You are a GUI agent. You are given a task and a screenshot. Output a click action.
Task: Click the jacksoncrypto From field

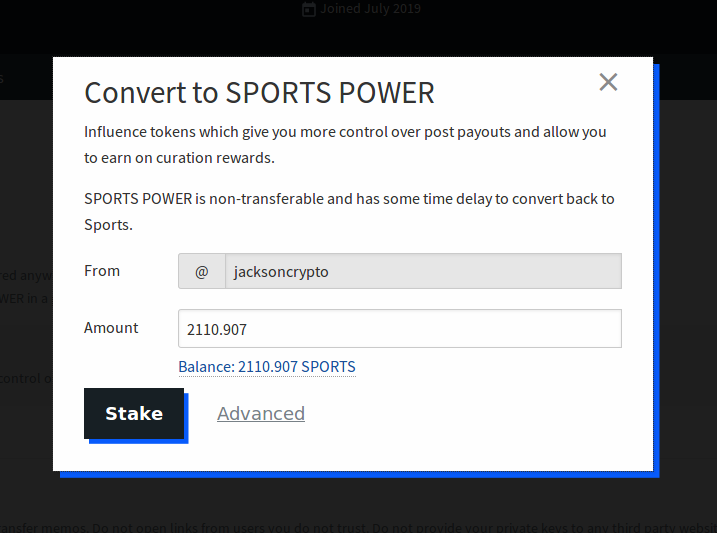point(423,271)
